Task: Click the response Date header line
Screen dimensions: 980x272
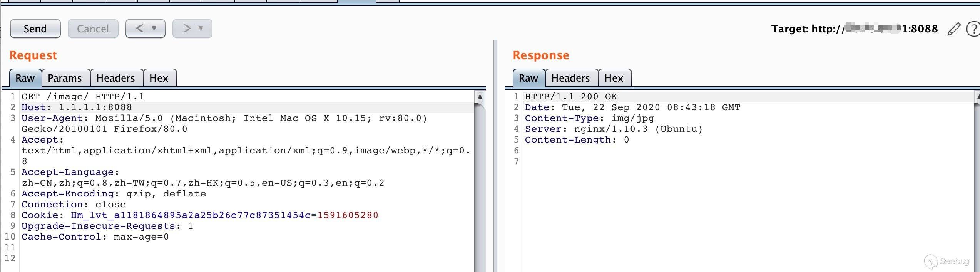Action: [632, 107]
